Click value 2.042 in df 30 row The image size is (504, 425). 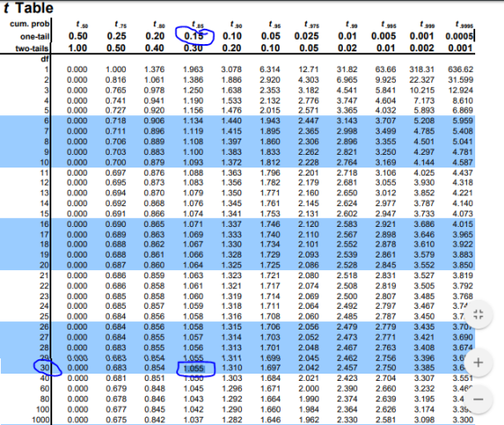click(308, 367)
